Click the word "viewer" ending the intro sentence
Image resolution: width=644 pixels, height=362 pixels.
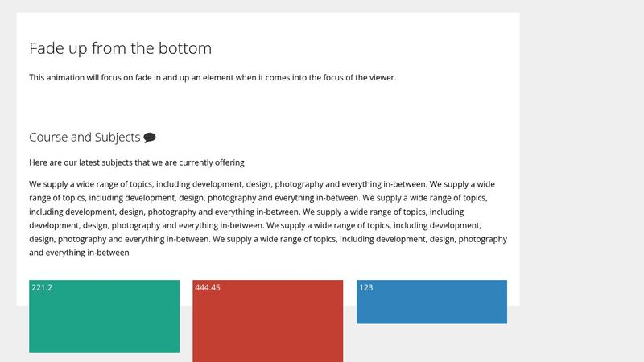click(382, 77)
